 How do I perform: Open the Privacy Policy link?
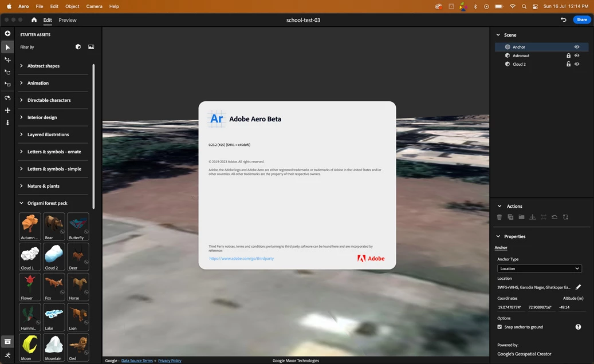pos(170,361)
